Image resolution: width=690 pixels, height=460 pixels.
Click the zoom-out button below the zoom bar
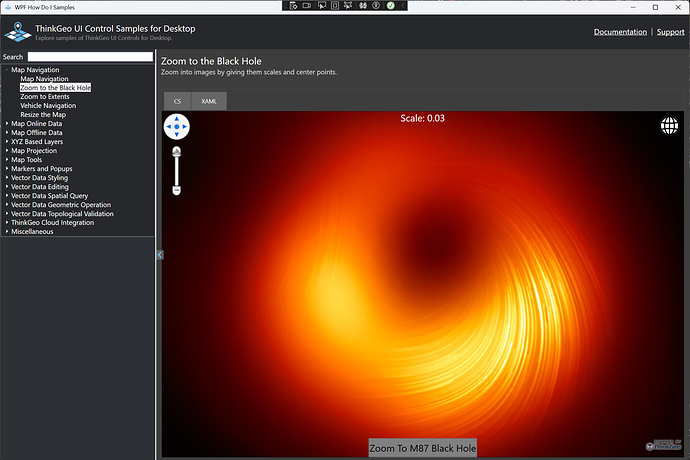(176, 191)
